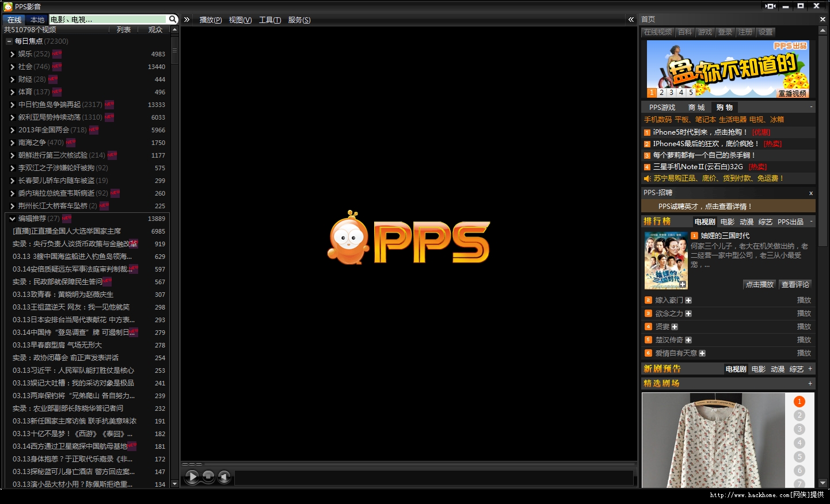This screenshot has width=830, height=504.
Task: Expand the 精选剧场 section
Action: pyautogui.click(x=810, y=384)
